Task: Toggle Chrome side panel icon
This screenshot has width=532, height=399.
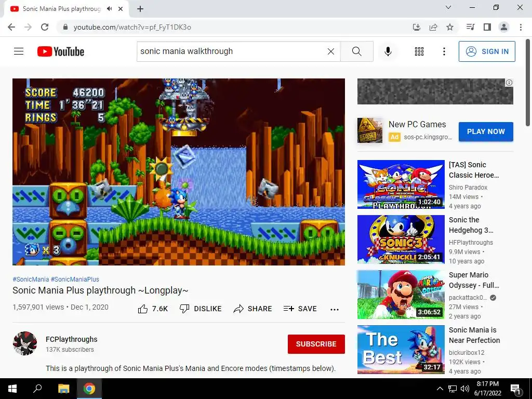Action: (x=487, y=27)
